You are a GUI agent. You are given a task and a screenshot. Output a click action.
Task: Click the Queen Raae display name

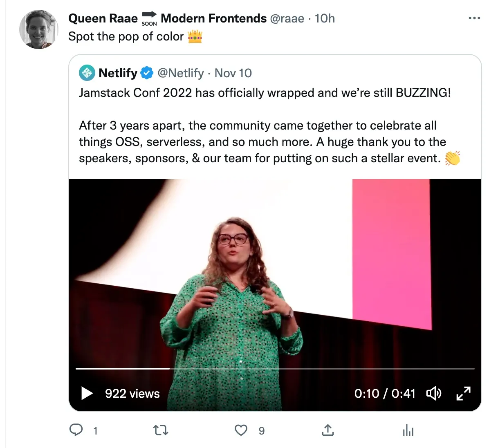(103, 18)
